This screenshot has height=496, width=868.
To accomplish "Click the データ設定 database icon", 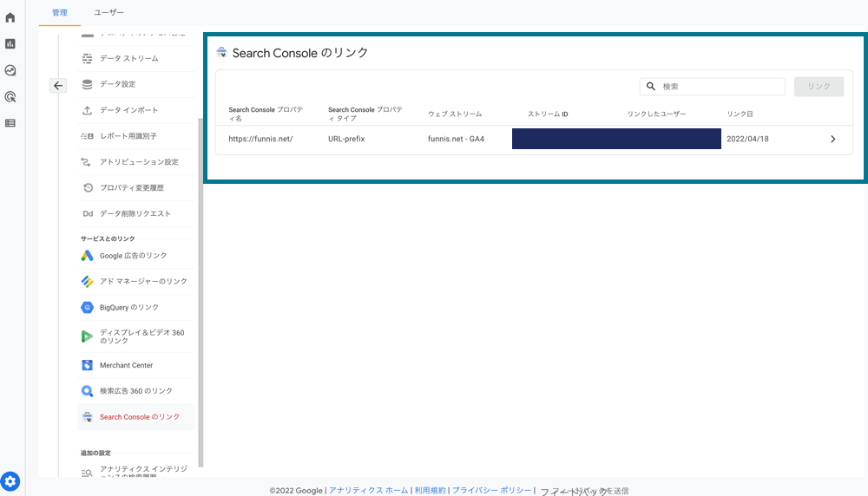I will 88,84.
